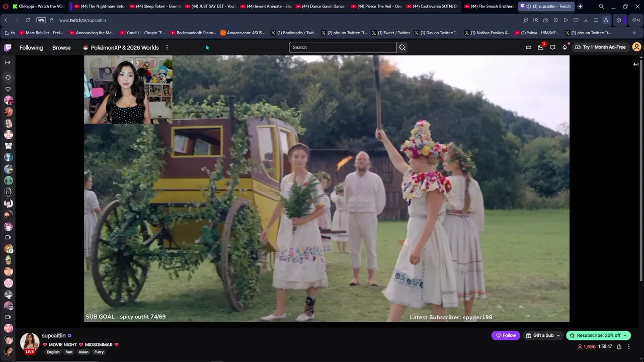
Task: Switch to Dance Gavin Dance tab
Action: (x=321, y=6)
